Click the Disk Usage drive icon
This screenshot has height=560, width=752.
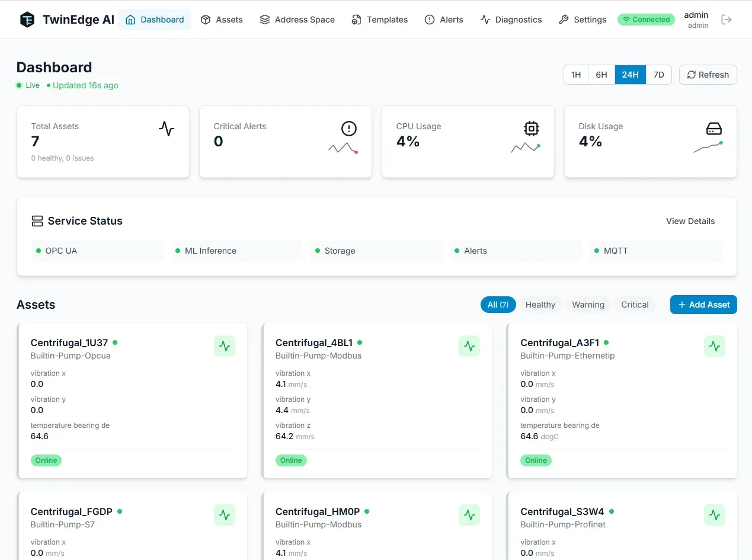[714, 128]
